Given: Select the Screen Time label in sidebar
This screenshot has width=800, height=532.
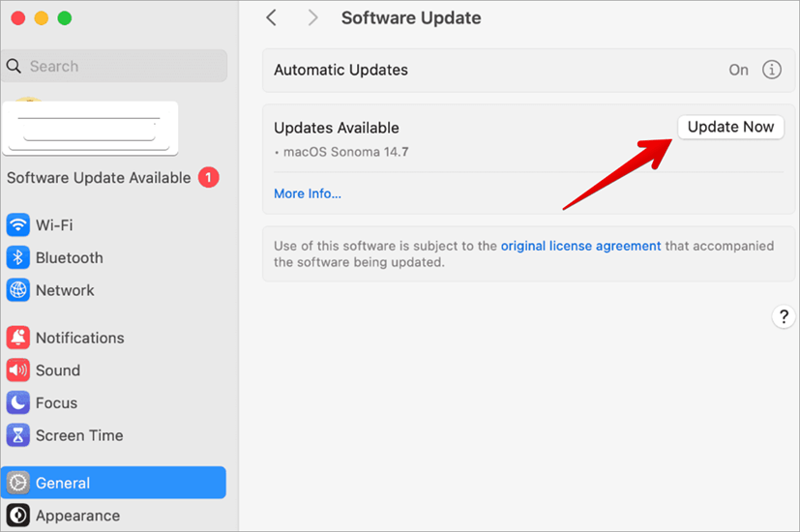Looking at the screenshot, I should tap(79, 435).
